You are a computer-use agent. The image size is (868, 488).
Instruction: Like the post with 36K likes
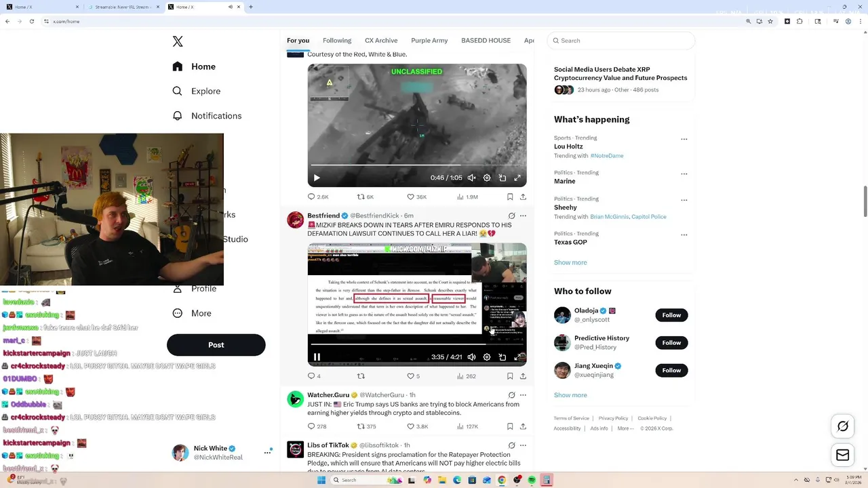coord(416,197)
